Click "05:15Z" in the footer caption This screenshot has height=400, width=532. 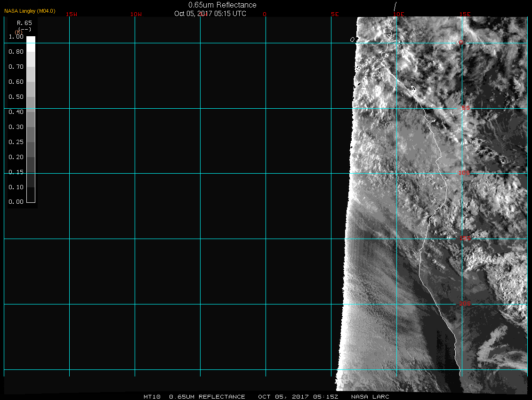(326, 397)
